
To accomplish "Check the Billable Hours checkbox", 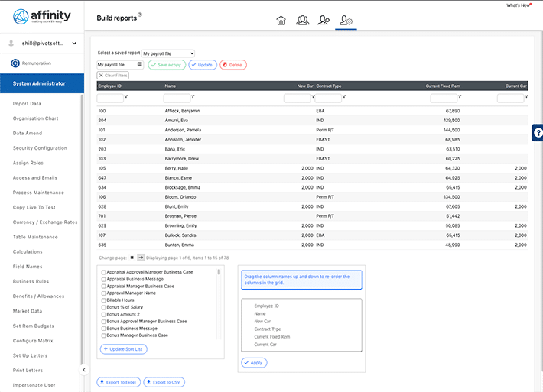I will pyautogui.click(x=104, y=300).
